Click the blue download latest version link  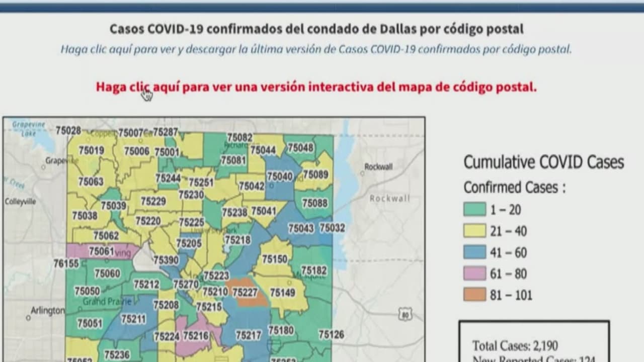pyautogui.click(x=316, y=50)
